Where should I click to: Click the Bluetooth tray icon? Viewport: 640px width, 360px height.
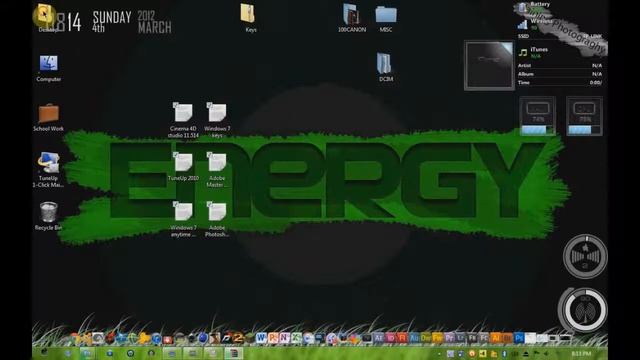tap(504, 353)
